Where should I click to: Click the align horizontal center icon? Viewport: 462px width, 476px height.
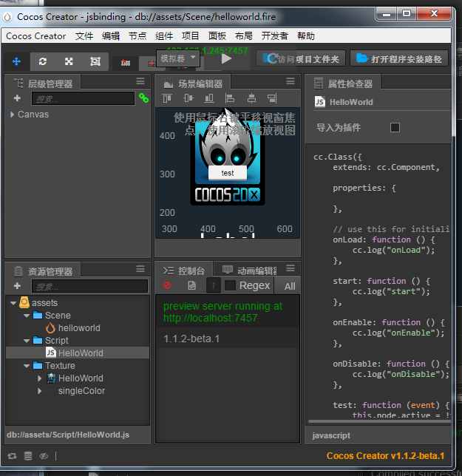251,98
